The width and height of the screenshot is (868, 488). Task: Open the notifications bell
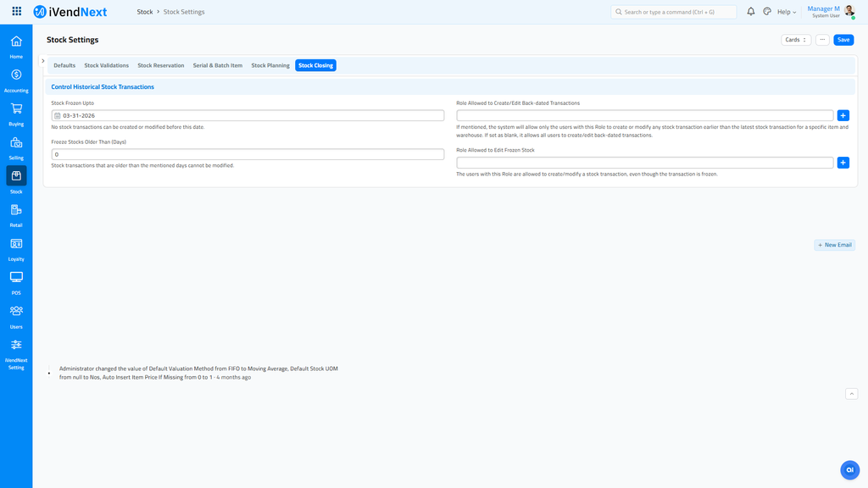point(750,12)
